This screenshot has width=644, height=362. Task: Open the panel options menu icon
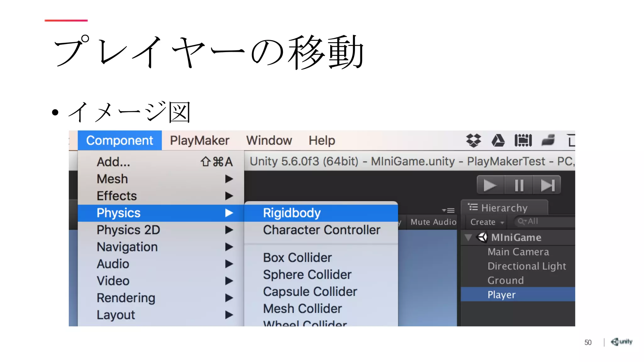tap(448, 210)
